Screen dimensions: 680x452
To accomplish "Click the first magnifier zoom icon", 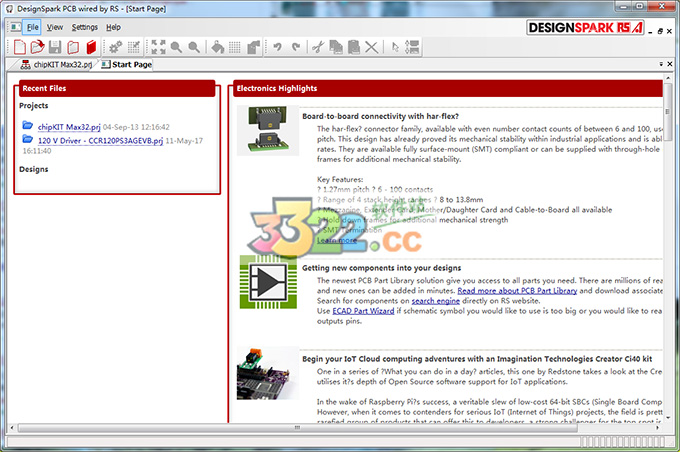I will pos(176,47).
